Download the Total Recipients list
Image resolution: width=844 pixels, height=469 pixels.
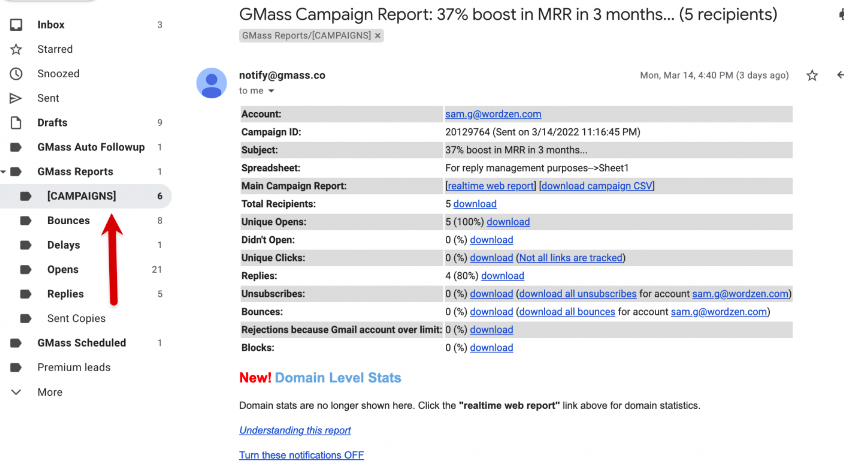coord(475,204)
